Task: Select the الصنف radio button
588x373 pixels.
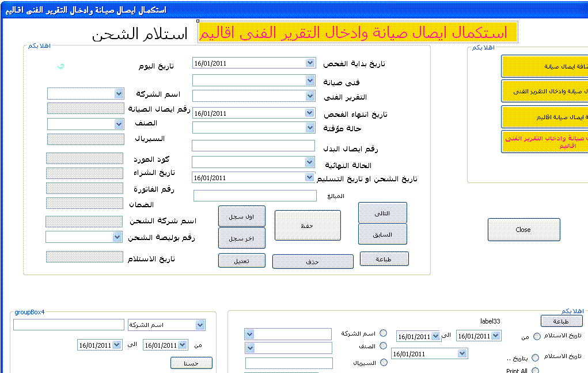Action: (x=383, y=345)
